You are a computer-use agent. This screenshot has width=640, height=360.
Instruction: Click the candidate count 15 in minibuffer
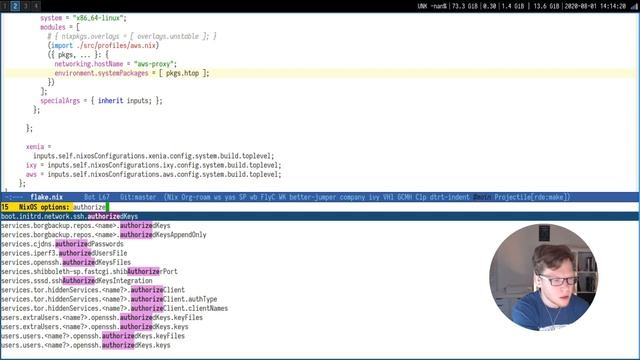[5, 207]
